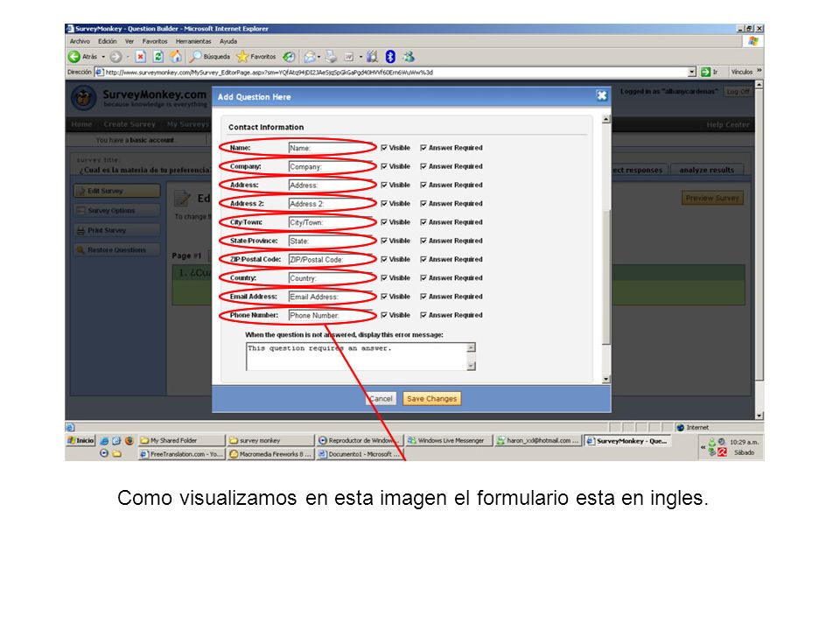Switch to FreeTranslation.com taskbar window
The image size is (840, 630).
pos(181,454)
